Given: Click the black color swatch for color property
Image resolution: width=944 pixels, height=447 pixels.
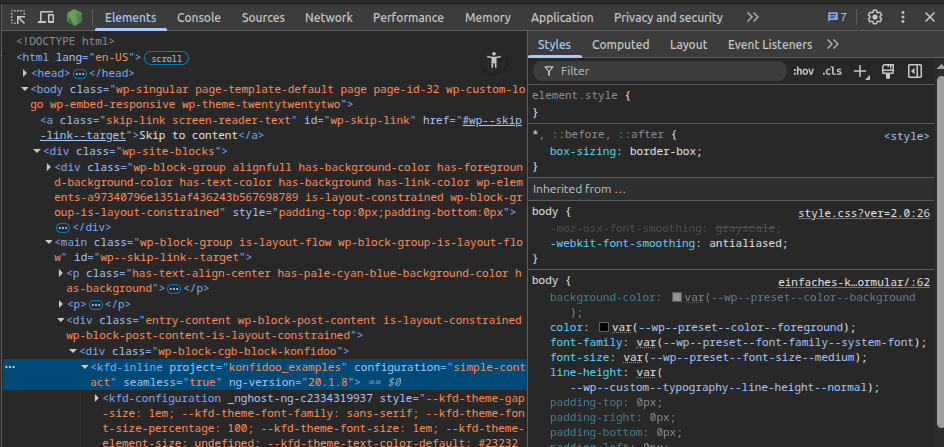Looking at the screenshot, I should tap(604, 328).
